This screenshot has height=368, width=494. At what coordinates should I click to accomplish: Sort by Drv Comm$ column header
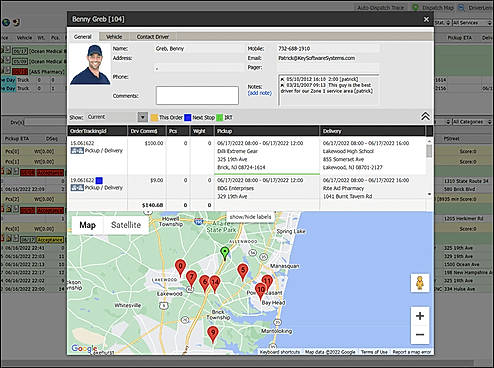(x=147, y=131)
